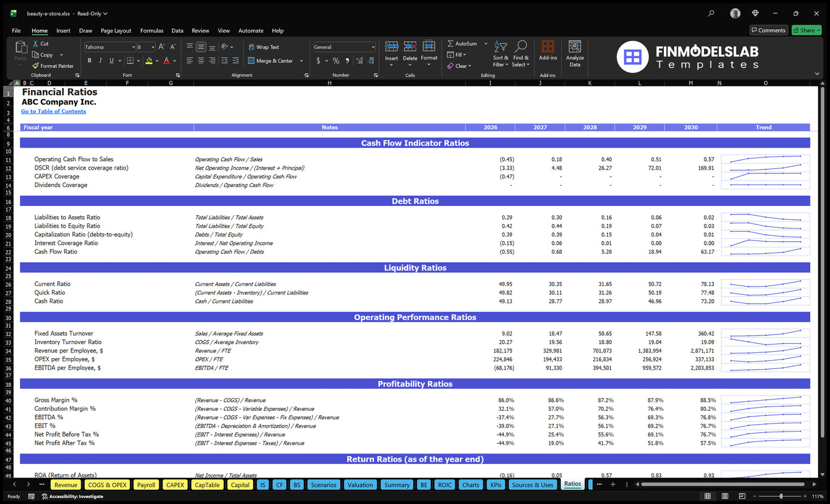Open the Comments panel
This screenshot has width=830, height=504.
(x=768, y=30)
